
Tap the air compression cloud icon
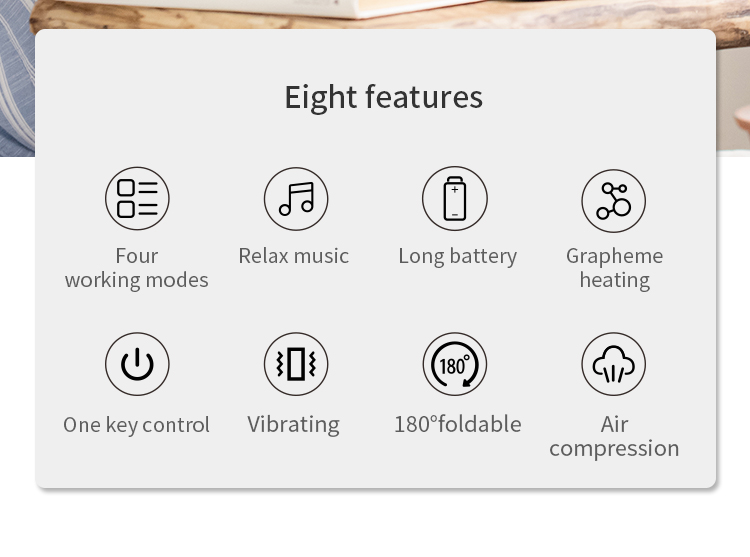point(613,364)
